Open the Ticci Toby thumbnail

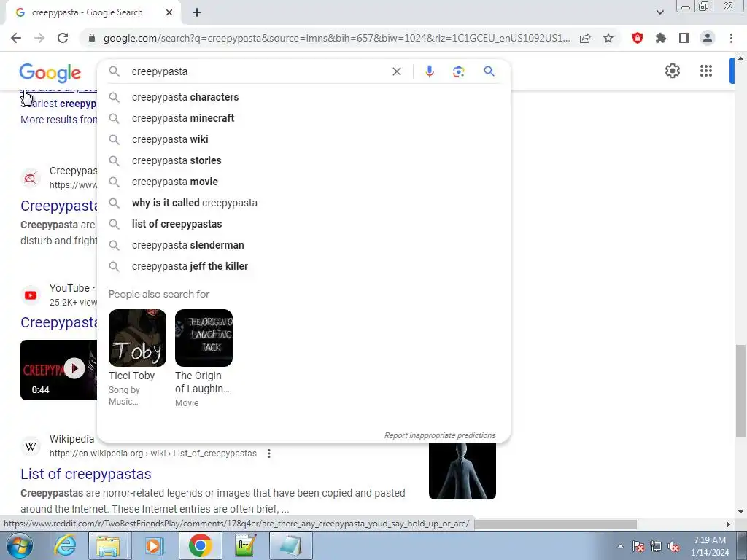[x=137, y=338]
